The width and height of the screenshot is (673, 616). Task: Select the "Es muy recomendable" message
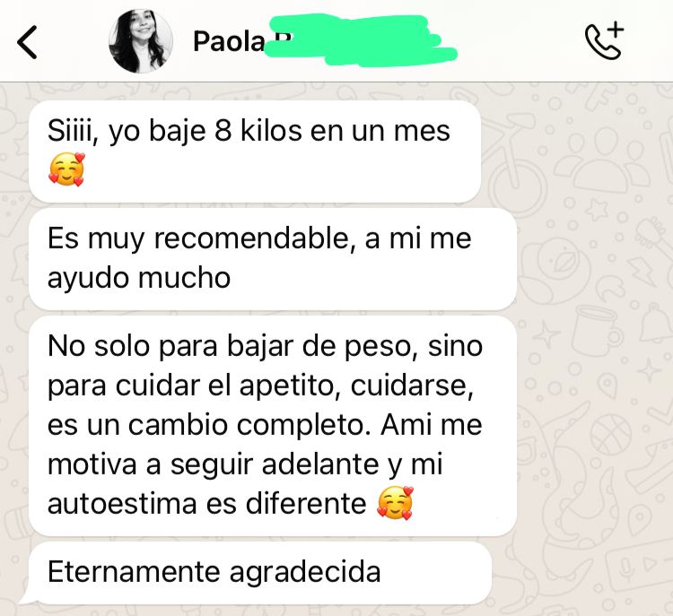[x=273, y=259]
